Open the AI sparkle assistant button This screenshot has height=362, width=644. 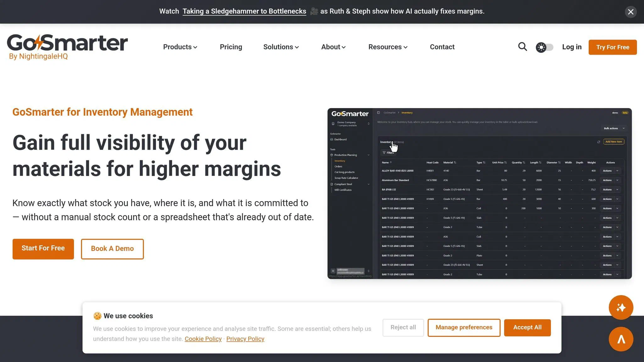621,307
